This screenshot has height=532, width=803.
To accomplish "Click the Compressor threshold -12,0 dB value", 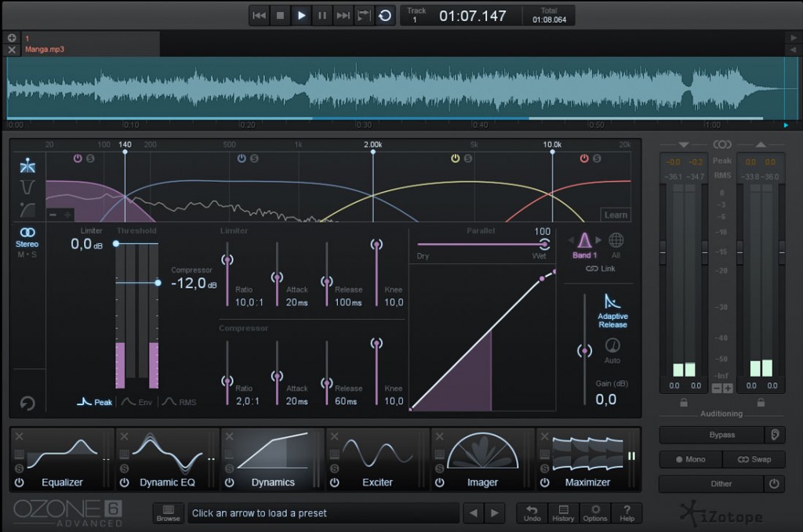I will [x=194, y=283].
